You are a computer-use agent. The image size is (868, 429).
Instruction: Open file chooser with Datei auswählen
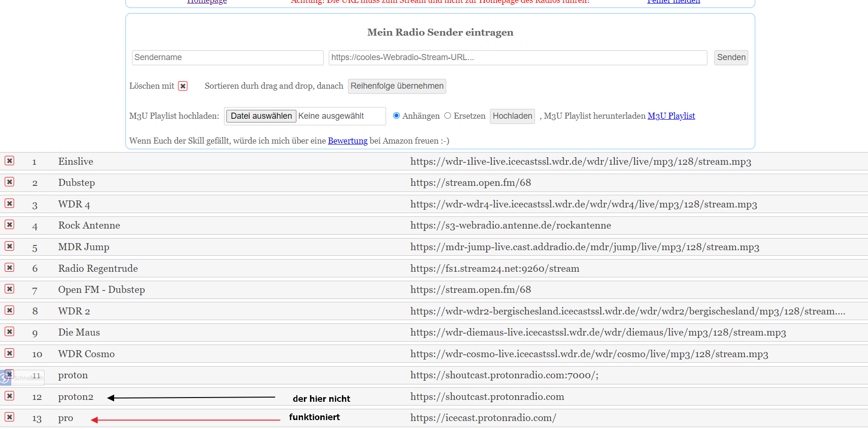click(x=261, y=116)
